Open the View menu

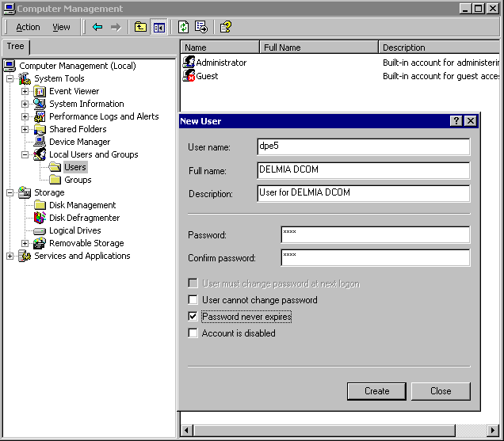61,27
